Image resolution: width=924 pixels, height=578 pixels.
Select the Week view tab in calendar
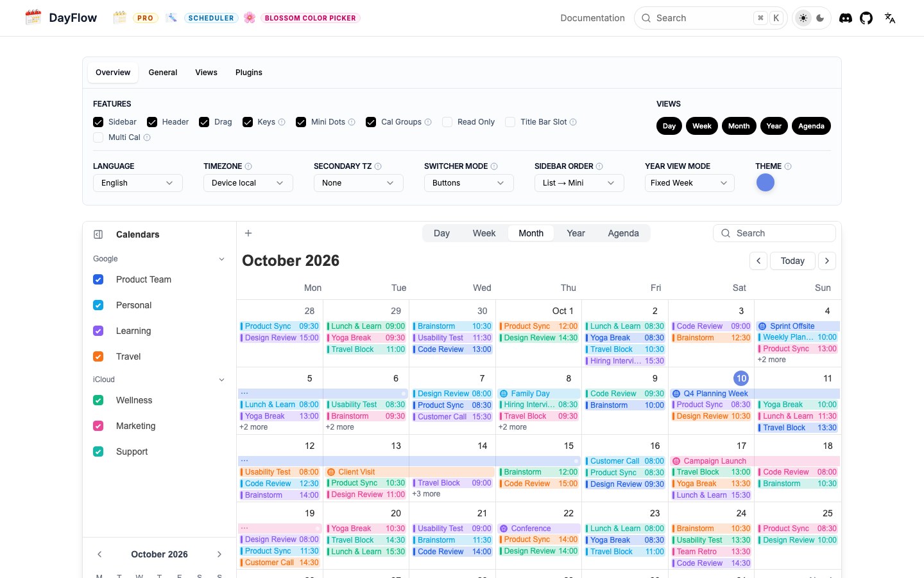coord(484,233)
